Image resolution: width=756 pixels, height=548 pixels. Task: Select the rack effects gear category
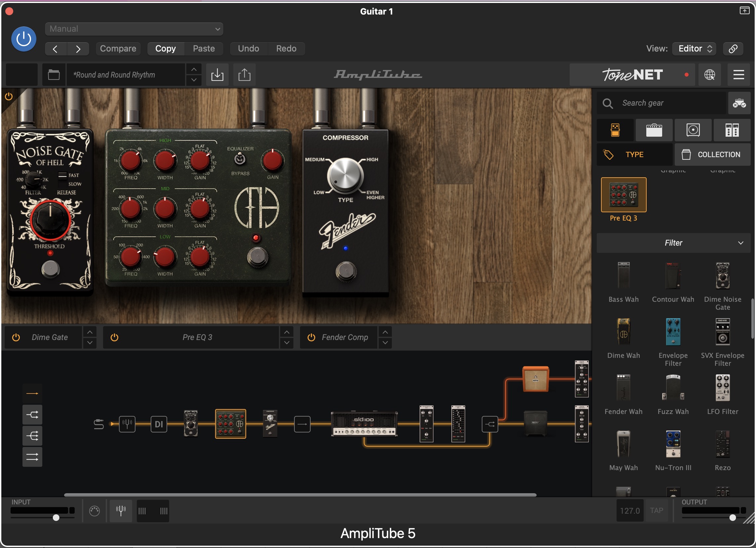point(732,130)
